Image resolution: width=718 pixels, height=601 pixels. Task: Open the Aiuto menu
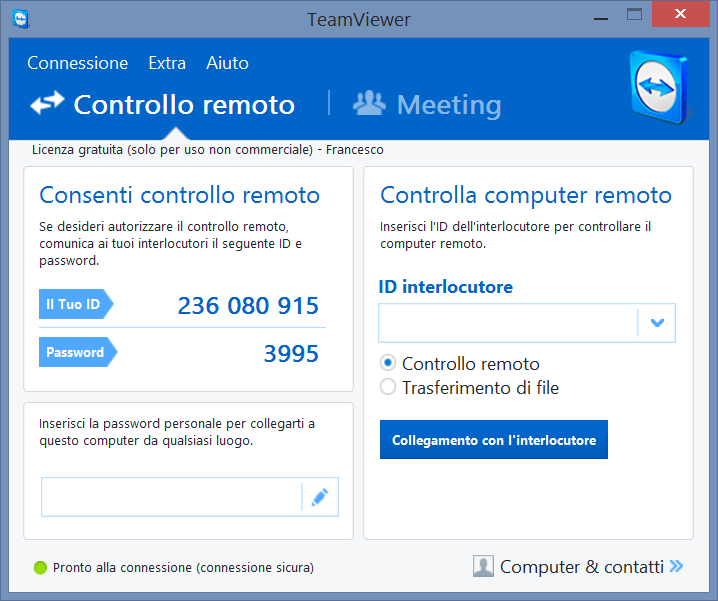[x=228, y=63]
